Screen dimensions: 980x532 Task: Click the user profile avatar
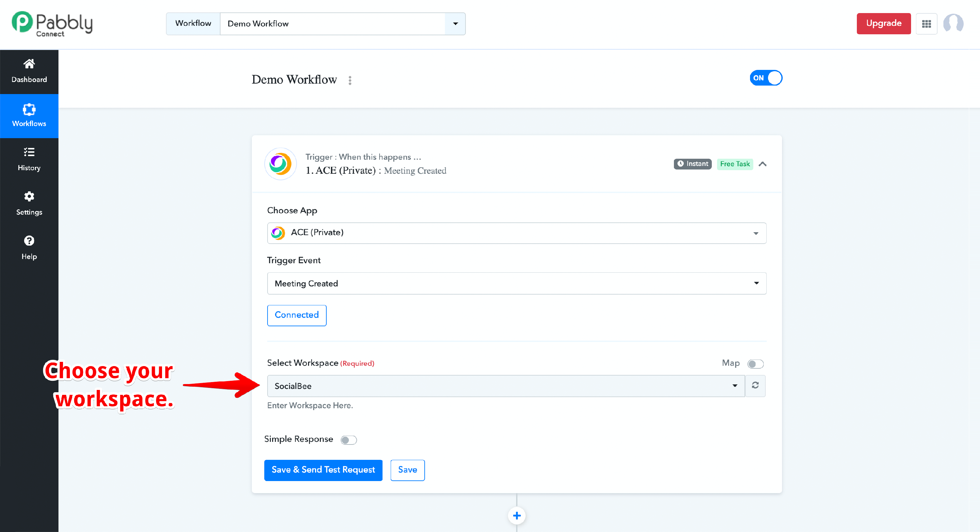click(953, 24)
